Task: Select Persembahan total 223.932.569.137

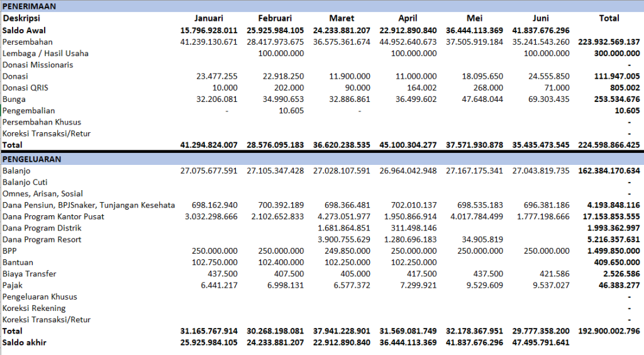Action: point(609,42)
